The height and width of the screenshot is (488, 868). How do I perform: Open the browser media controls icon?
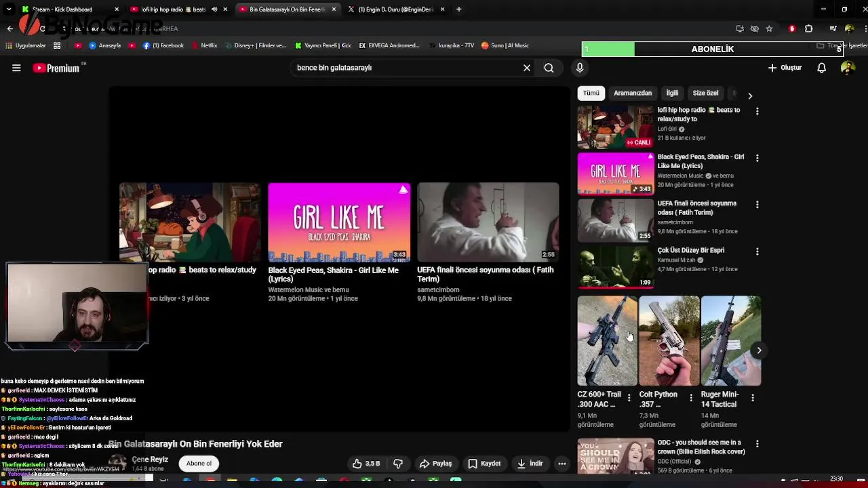click(x=833, y=28)
